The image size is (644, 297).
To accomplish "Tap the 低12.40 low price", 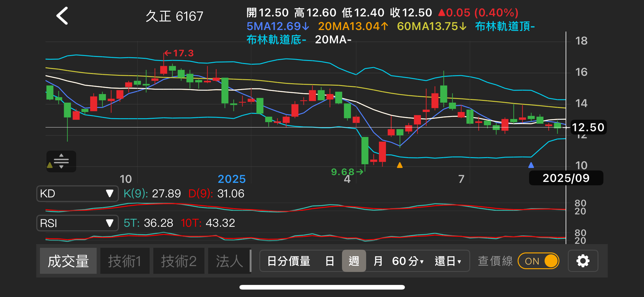I will click(x=363, y=13).
